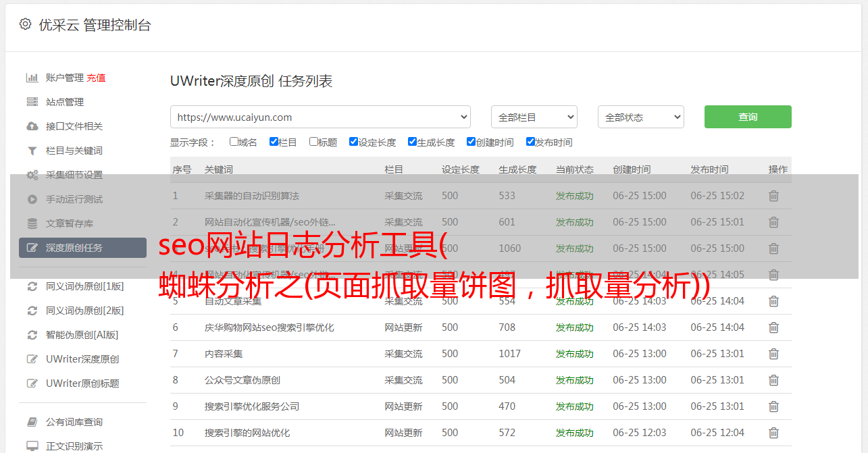Click the gear icon beside 优采云 管理控制台
868x453 pixels.
[x=25, y=24]
